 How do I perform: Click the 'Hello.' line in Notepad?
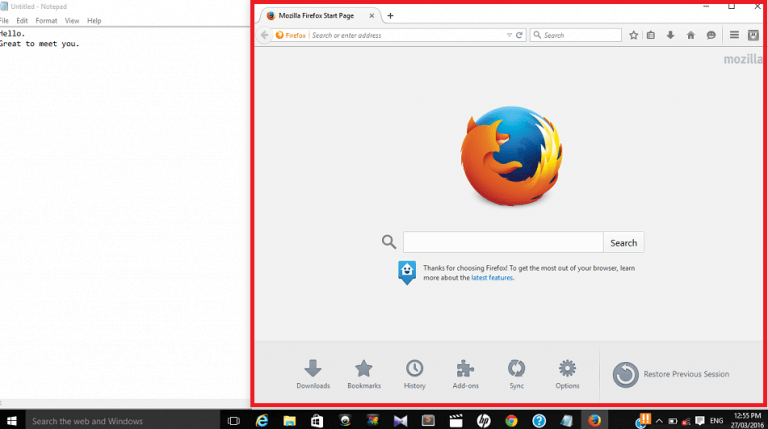point(12,33)
